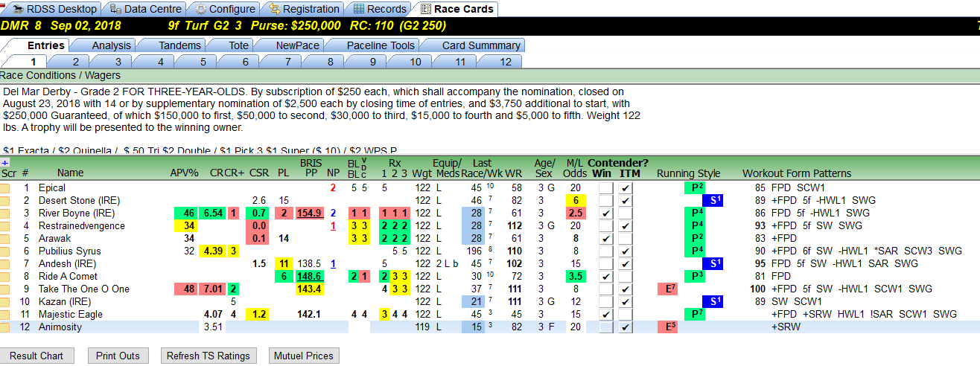
Task: Click the red E⁷ running style cell for Take The One O One
Action: [x=669, y=289]
